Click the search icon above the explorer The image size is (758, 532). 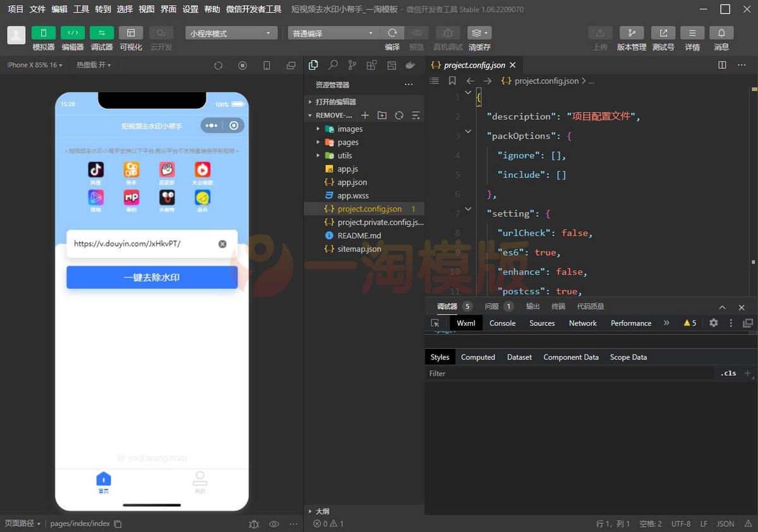tap(333, 65)
